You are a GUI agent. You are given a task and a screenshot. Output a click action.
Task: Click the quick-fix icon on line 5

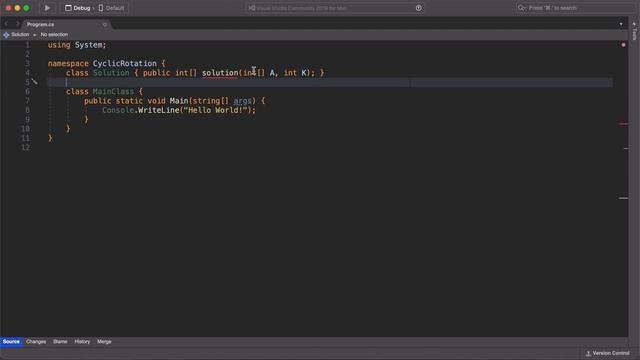tap(35, 82)
